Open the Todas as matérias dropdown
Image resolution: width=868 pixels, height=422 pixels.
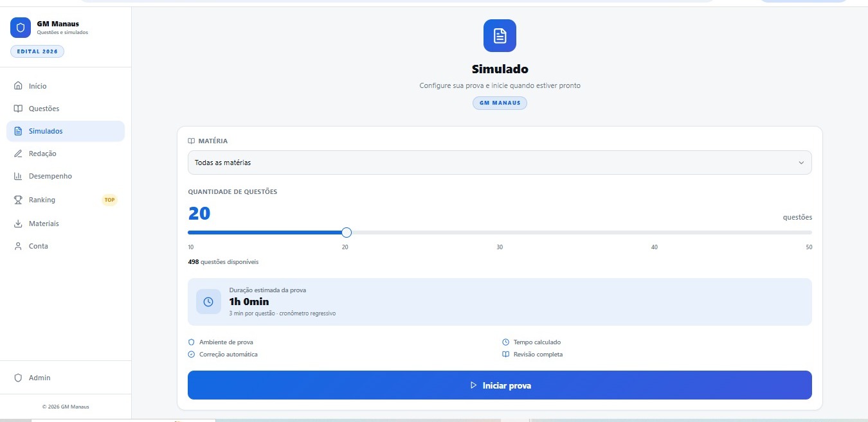pos(499,163)
